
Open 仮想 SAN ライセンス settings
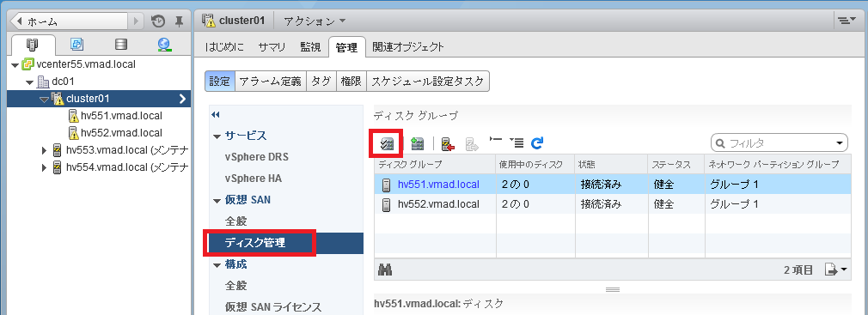pyautogui.click(x=273, y=306)
